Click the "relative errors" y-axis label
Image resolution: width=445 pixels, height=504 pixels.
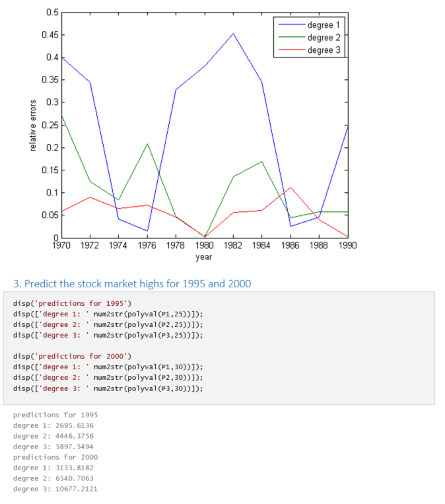coord(33,126)
